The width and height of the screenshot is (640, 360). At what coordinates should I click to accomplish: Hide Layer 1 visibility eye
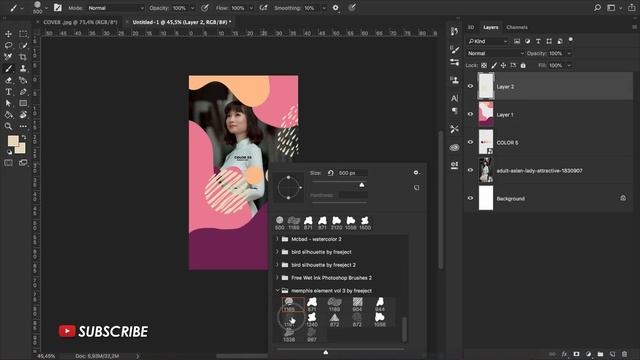click(470, 114)
